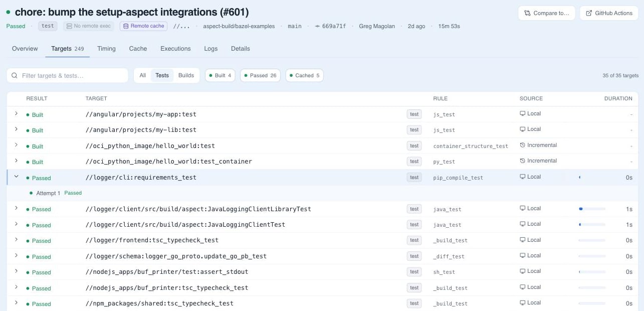The width and height of the screenshot is (644, 311).
Task: Expand the hello_world:test_container row chevron
Action: pyautogui.click(x=16, y=161)
